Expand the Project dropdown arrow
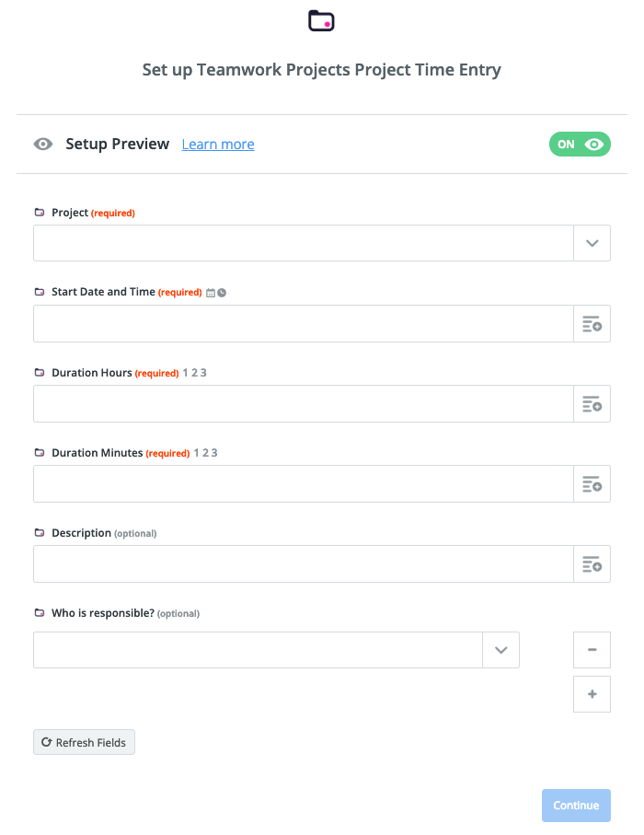The width and height of the screenshot is (644, 835). pyautogui.click(x=592, y=243)
